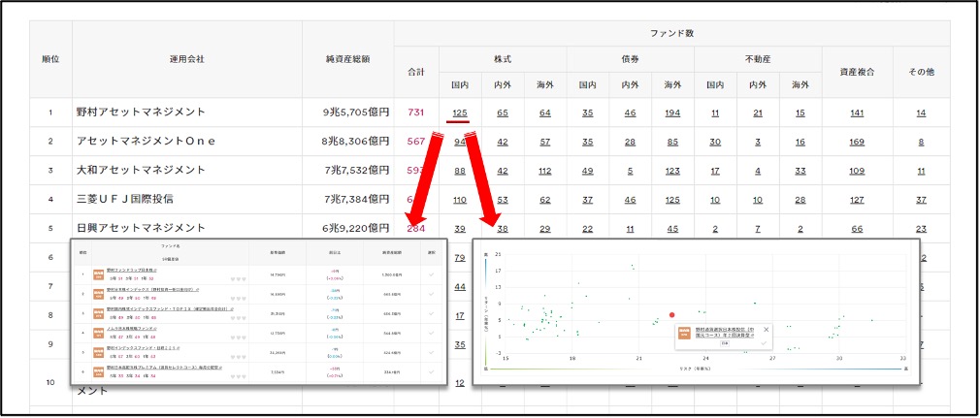Open アセットマネジメントOne domestic stock count 94

(x=460, y=142)
